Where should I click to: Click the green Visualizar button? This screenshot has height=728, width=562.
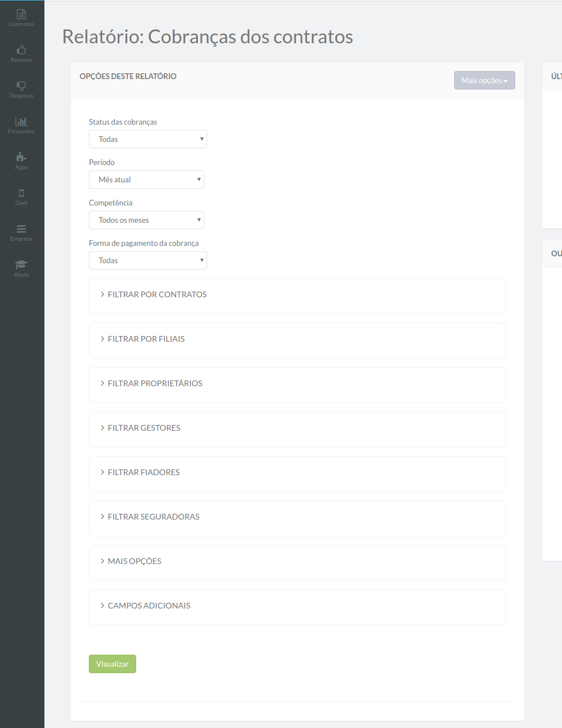pos(113,664)
